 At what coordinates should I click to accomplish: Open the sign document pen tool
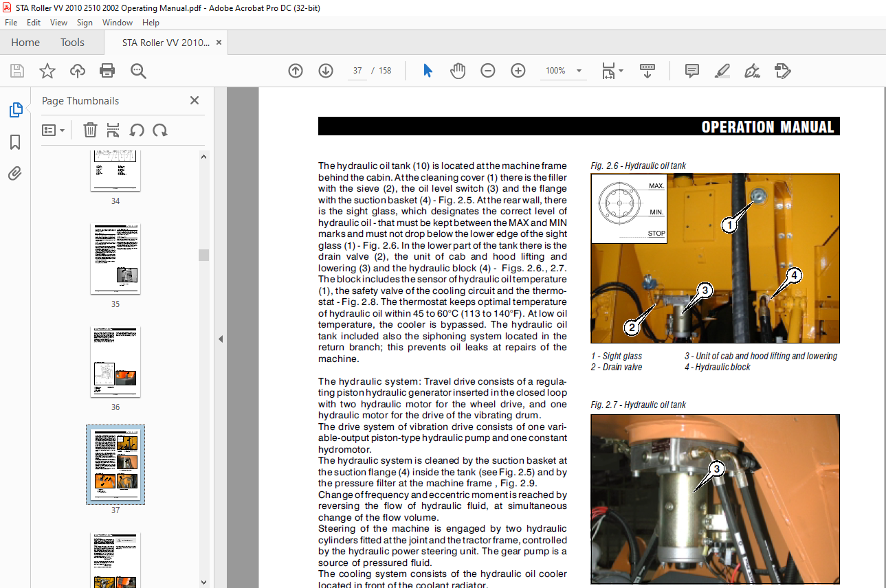tap(752, 71)
